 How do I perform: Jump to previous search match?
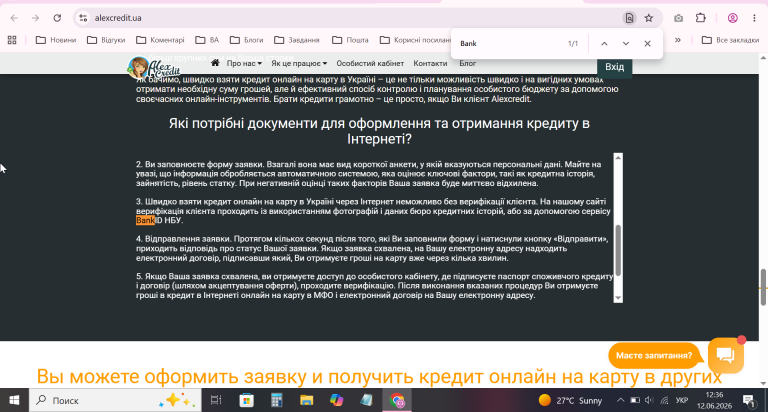(x=604, y=44)
